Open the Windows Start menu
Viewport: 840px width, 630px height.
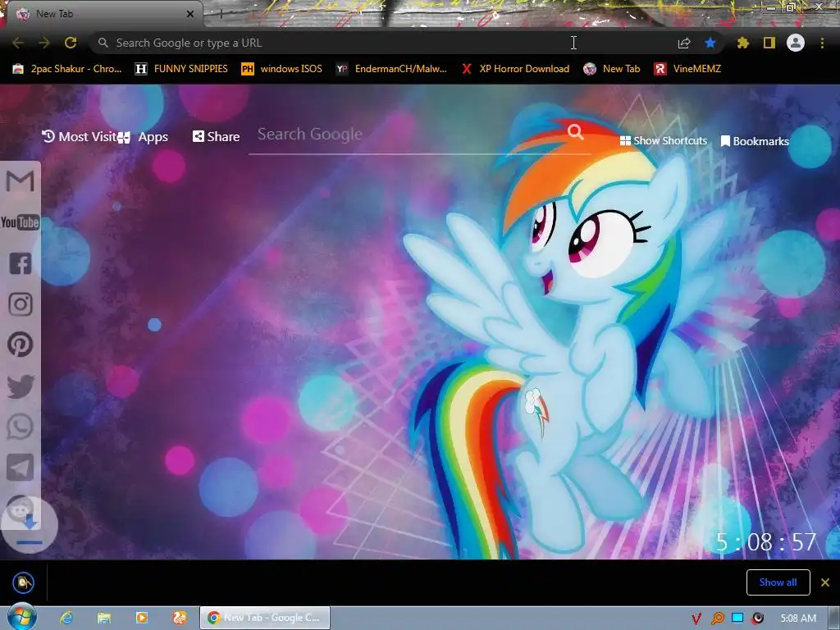point(21,617)
